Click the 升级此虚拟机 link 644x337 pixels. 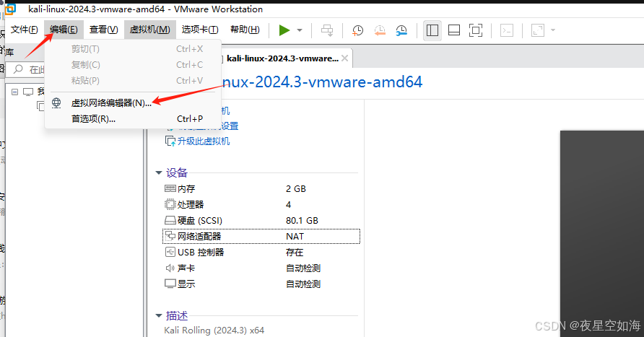[204, 141]
